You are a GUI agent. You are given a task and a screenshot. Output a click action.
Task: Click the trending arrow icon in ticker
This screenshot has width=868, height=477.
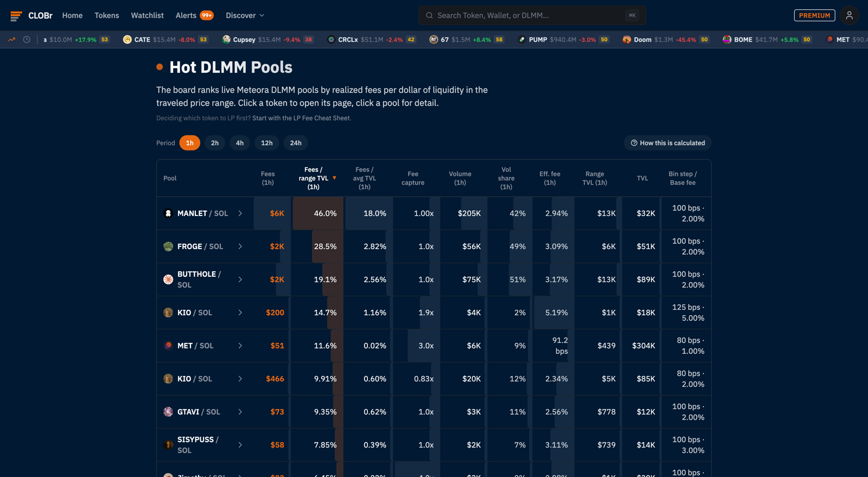pyautogui.click(x=12, y=40)
